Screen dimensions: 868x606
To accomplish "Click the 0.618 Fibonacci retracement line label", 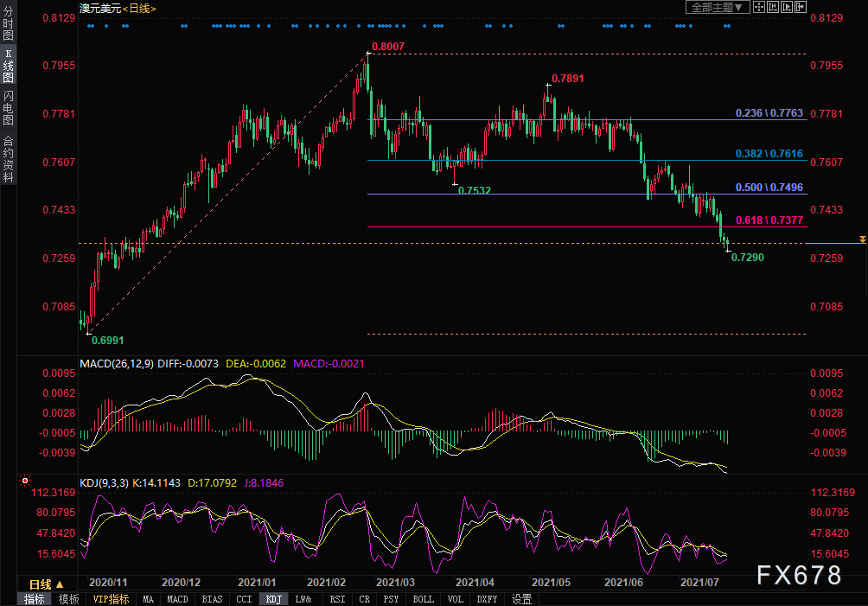I will [x=769, y=221].
